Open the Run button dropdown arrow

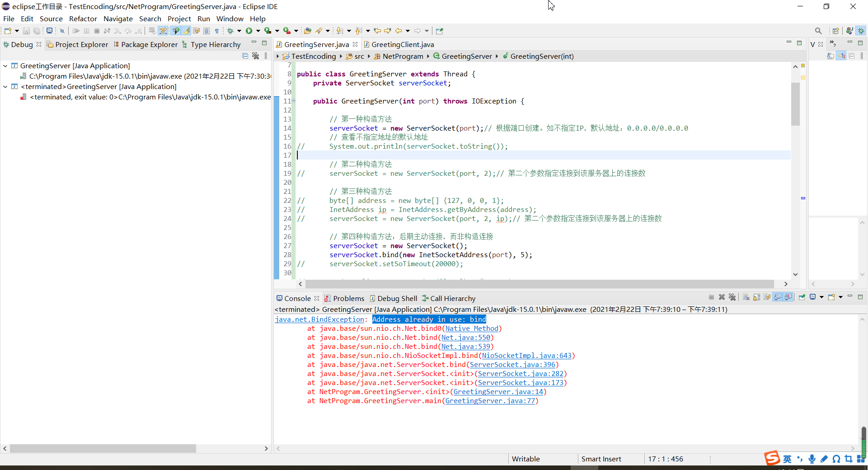click(x=258, y=31)
